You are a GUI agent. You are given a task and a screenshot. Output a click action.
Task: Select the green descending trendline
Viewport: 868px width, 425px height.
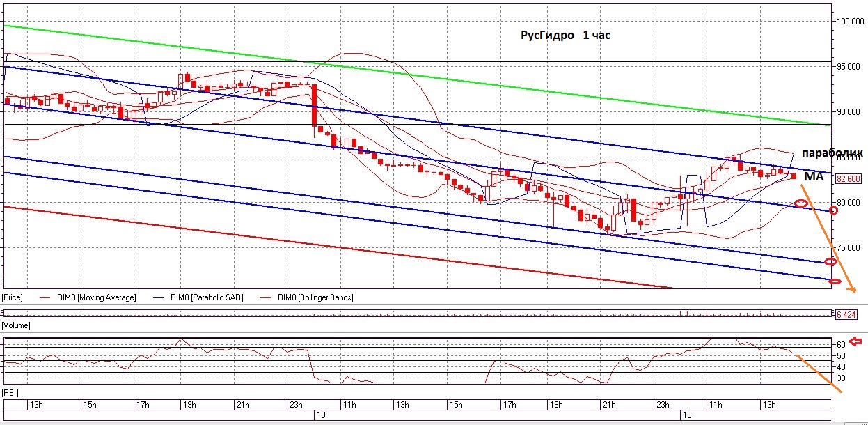click(x=418, y=75)
